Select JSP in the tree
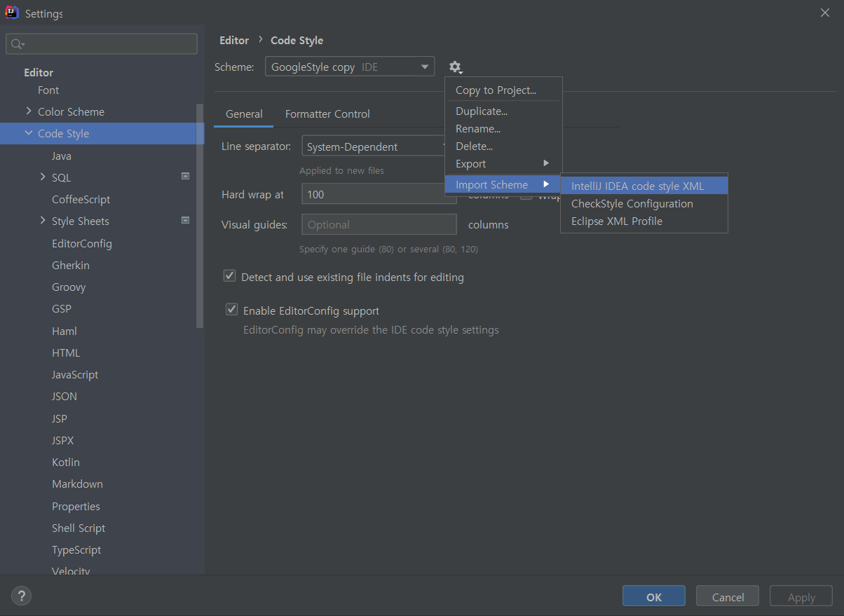844x616 pixels. (x=60, y=418)
